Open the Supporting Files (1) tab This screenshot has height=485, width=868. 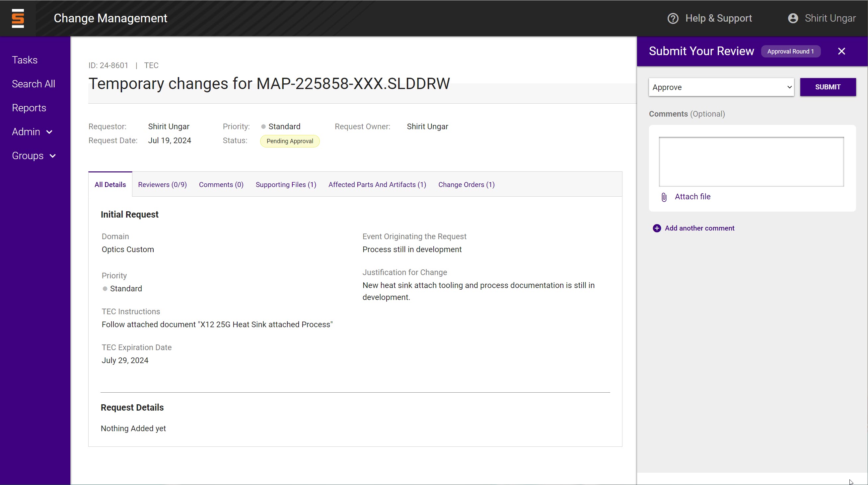click(286, 185)
